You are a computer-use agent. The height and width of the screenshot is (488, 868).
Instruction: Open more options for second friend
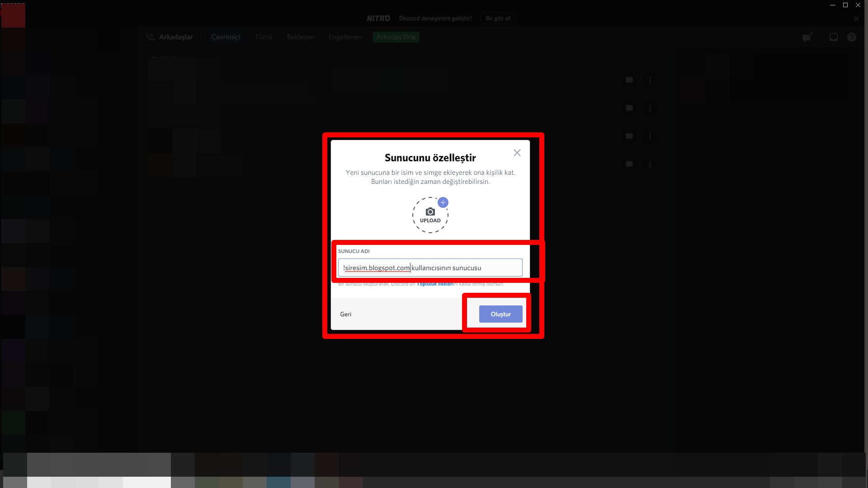pos(650,108)
